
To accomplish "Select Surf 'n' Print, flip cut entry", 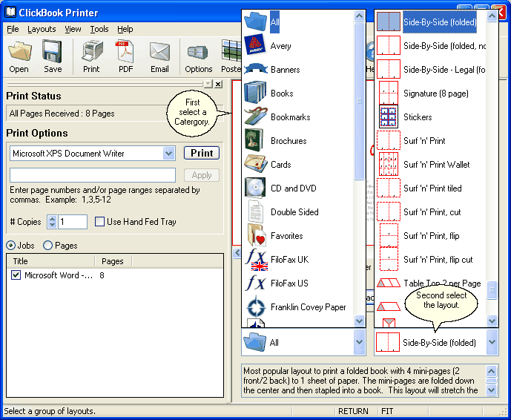I will (x=431, y=259).
